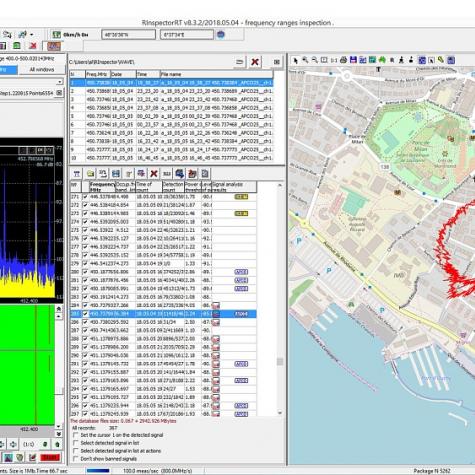Open the dropdown arrow beside top-left toolbar icon
The image size is (475, 475).
coord(32,35)
